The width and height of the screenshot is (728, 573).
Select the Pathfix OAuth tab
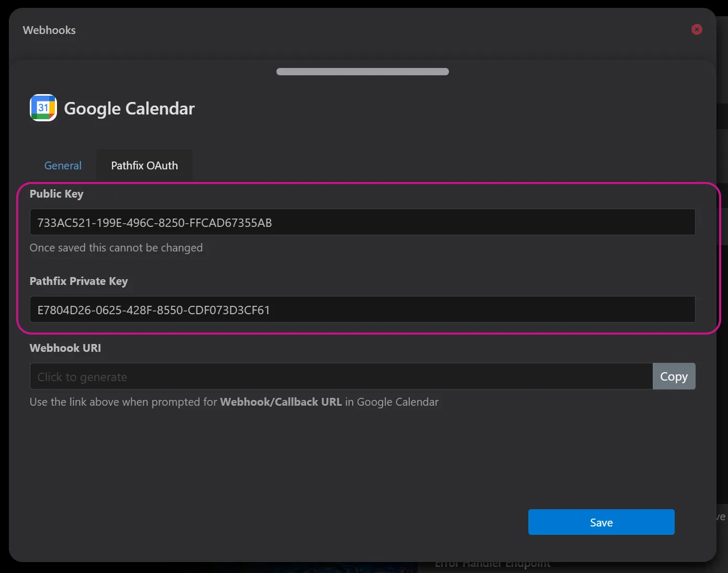pyautogui.click(x=144, y=166)
